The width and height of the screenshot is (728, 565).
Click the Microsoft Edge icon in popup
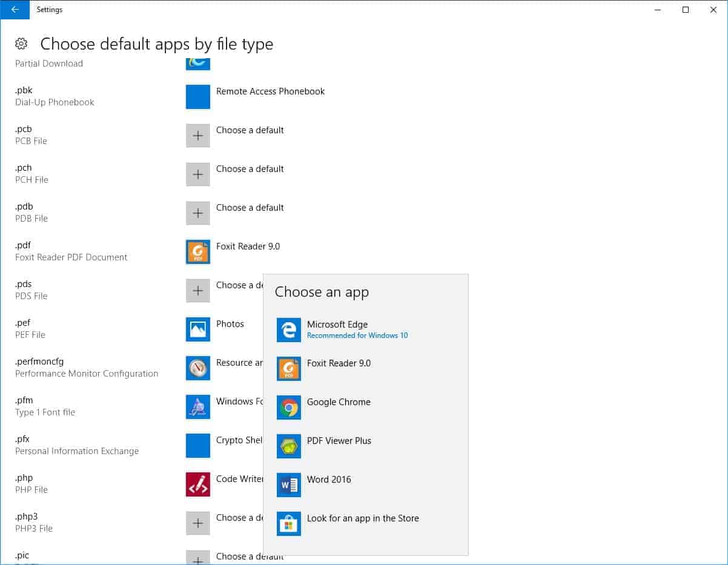coord(289,330)
